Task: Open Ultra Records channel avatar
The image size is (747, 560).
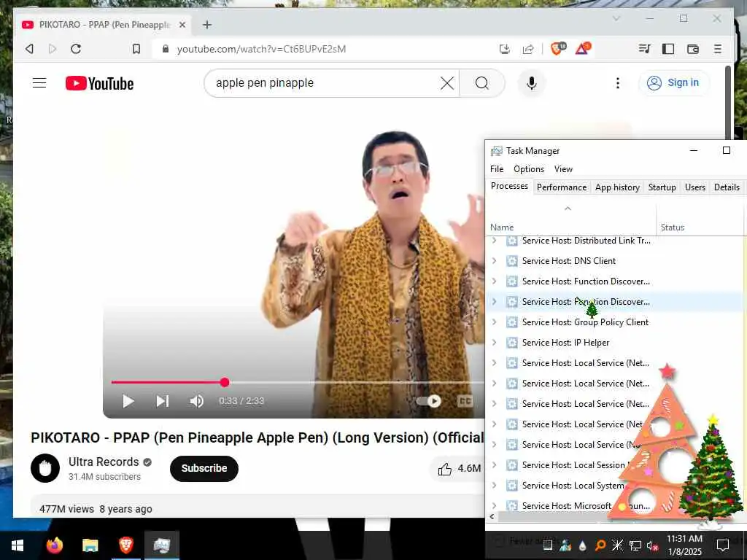Action: (45, 468)
